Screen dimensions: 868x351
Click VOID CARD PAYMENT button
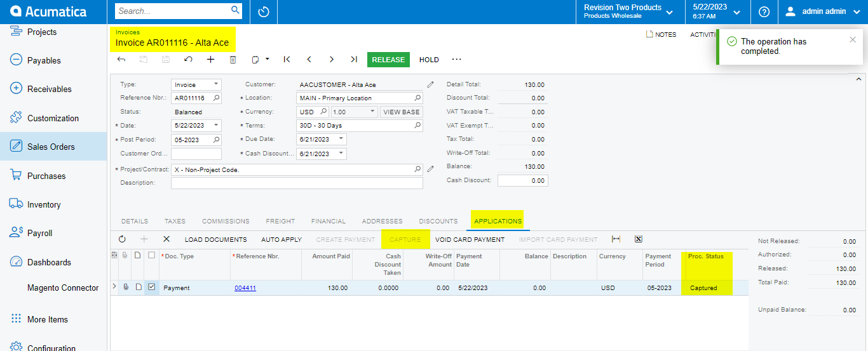470,239
